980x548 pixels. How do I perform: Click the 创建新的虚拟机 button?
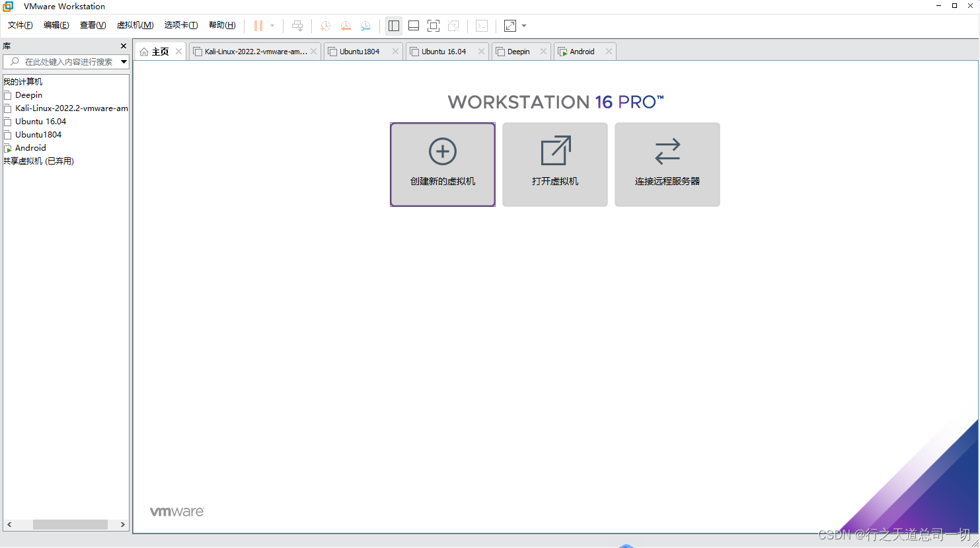point(443,165)
